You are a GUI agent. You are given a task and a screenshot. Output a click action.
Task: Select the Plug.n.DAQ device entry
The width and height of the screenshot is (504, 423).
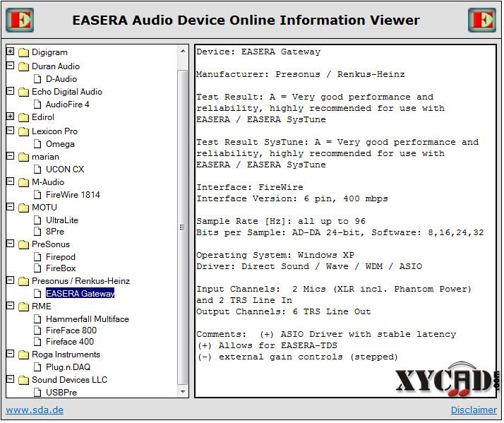coord(68,367)
